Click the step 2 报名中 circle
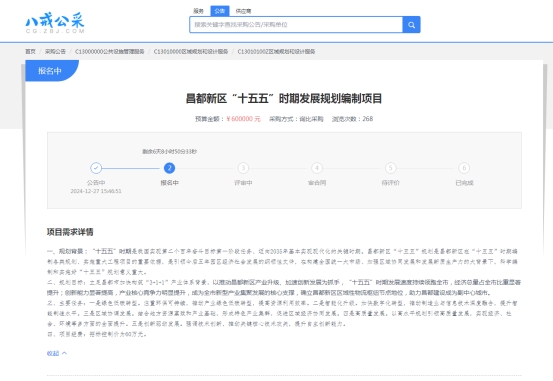This screenshot has height=381, width=553. [170, 168]
